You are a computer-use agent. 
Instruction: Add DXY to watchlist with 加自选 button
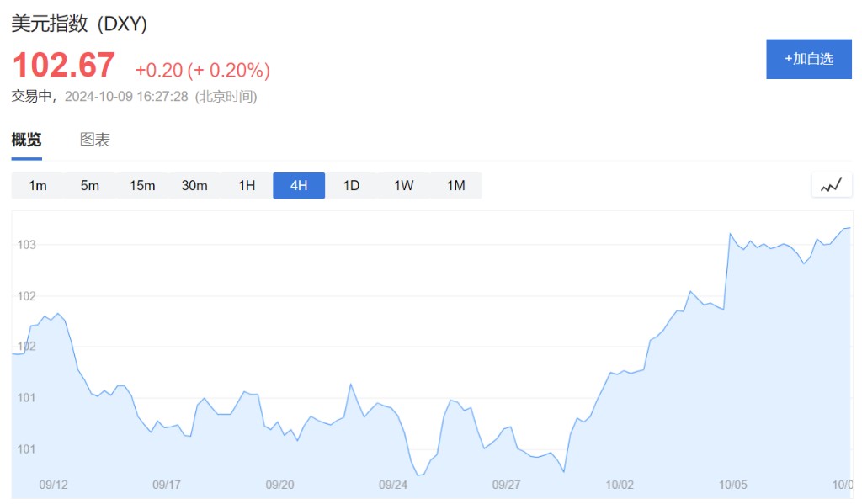[808, 59]
